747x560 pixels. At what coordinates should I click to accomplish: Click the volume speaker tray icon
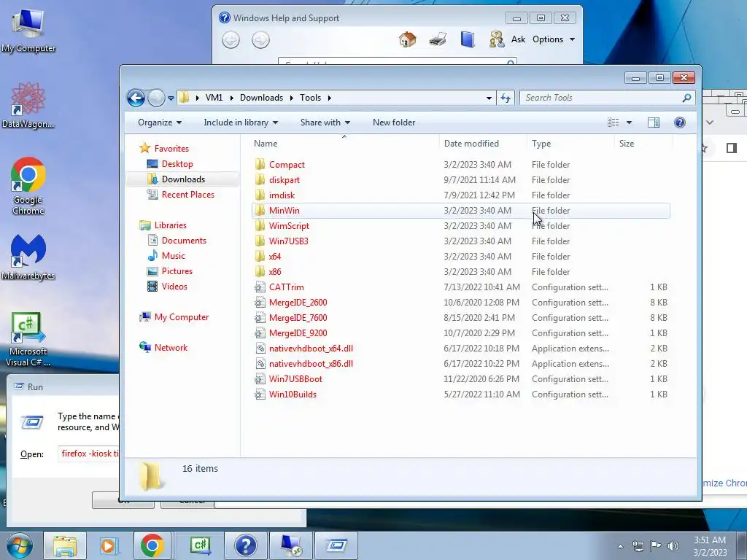coord(673,545)
